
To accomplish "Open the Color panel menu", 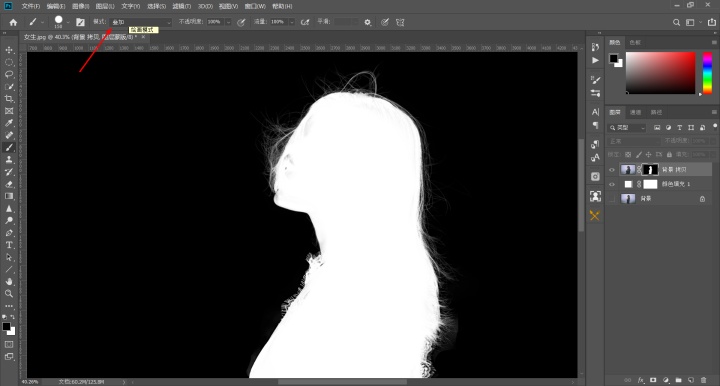I will pos(714,42).
